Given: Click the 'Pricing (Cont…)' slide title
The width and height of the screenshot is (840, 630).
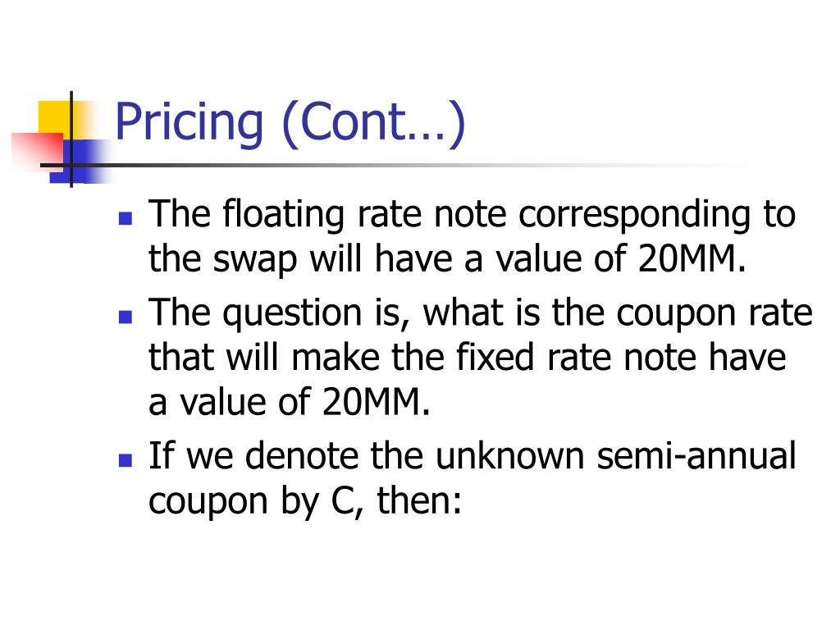Looking at the screenshot, I should point(290,123).
